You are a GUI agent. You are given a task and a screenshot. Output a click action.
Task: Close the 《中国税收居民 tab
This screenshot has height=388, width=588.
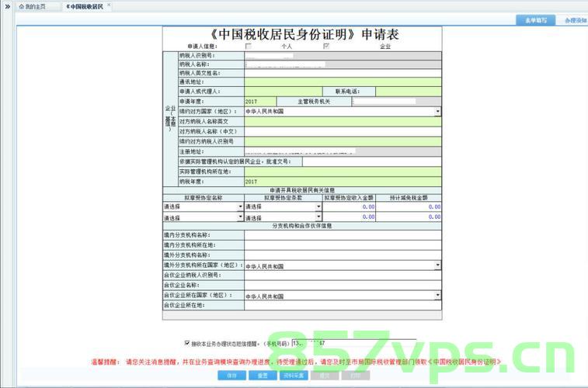pyautogui.click(x=109, y=5)
